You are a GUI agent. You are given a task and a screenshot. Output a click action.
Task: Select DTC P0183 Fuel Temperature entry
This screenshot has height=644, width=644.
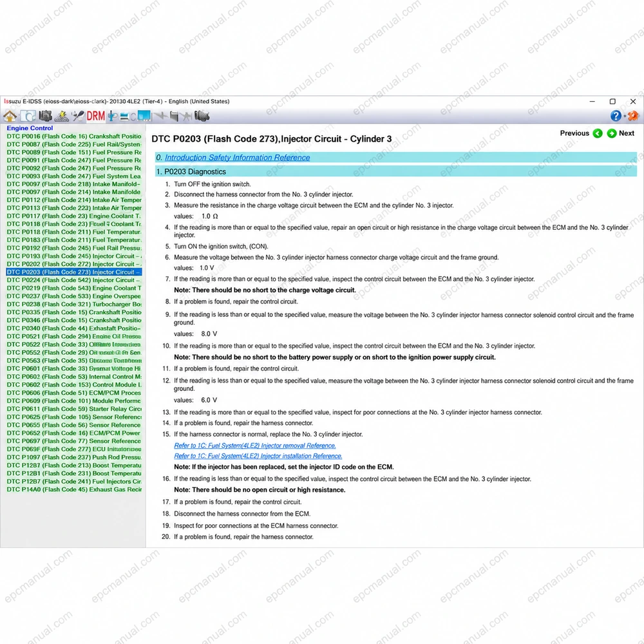pyautogui.click(x=74, y=240)
